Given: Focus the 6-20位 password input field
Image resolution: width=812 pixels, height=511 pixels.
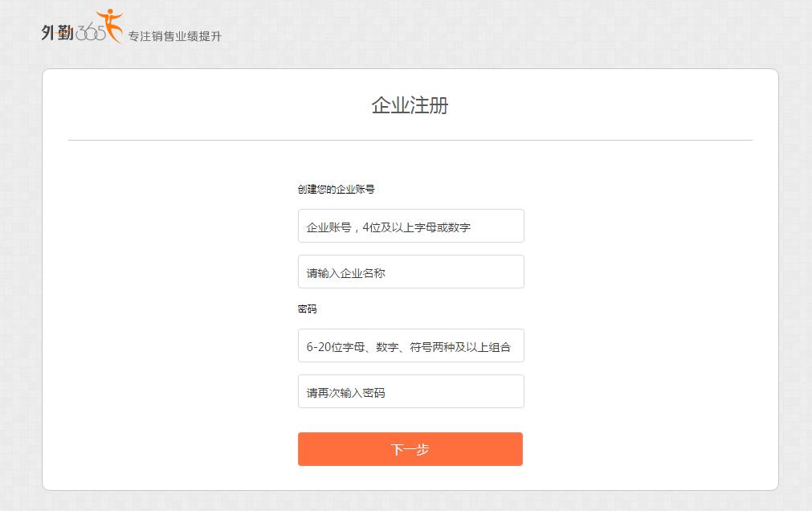Looking at the screenshot, I should click(410, 346).
